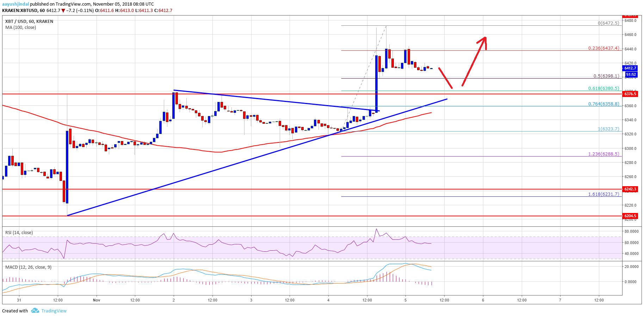Screen dimensions: 644x317
Task: Click the 6260.0 price axis value
Action: pos(630,177)
